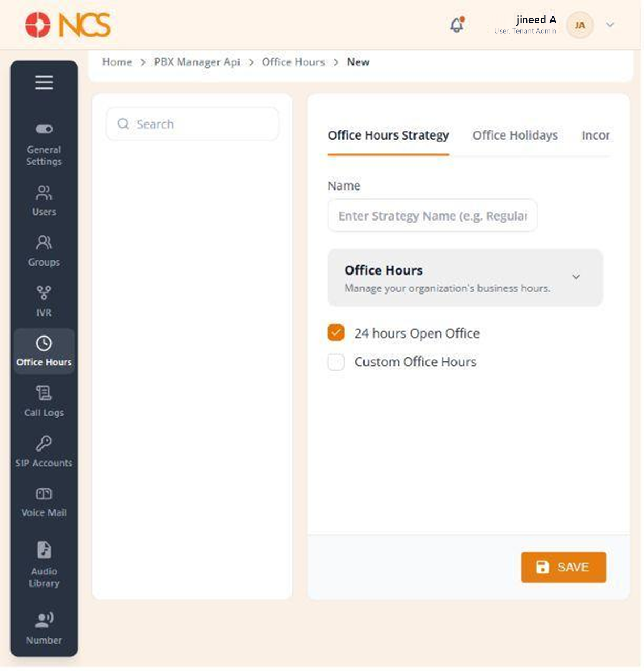Click the search magnifier icon
This screenshot has width=644, height=671.
[123, 124]
